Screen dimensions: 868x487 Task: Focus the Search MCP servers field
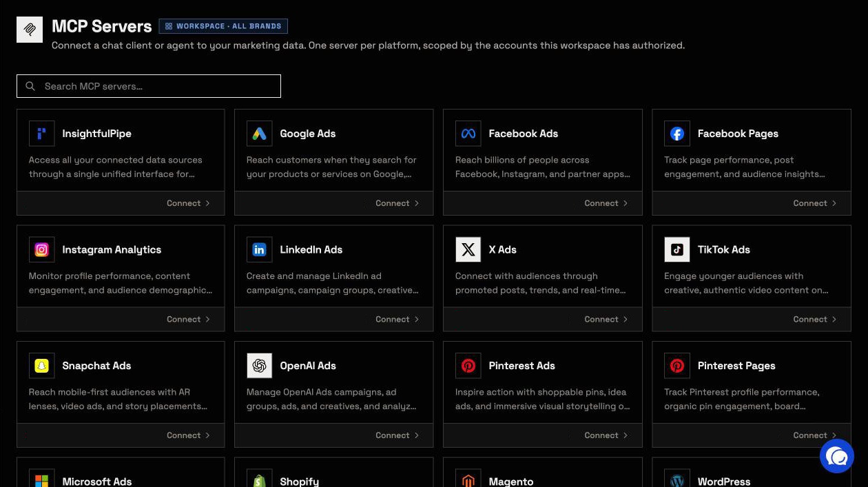tap(149, 86)
